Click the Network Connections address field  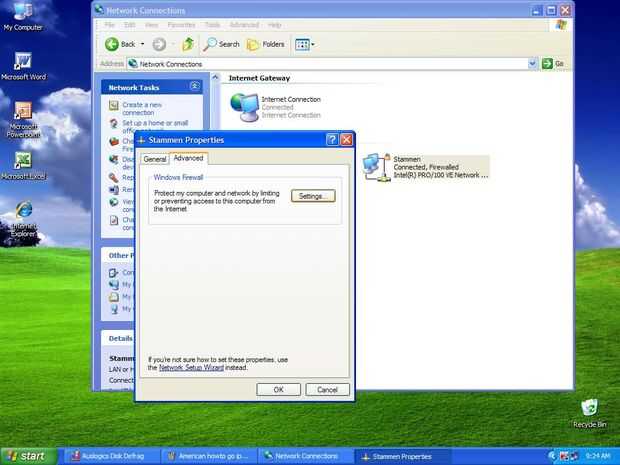click(328, 64)
